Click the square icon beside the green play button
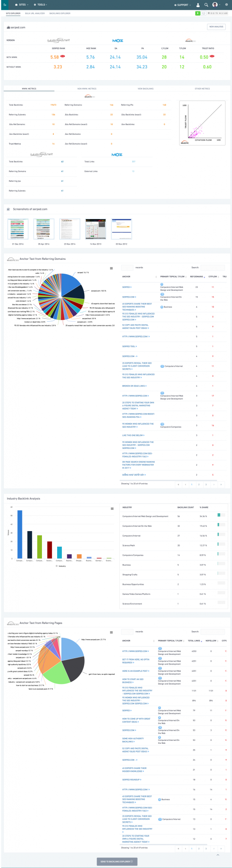 click(204, 13)
